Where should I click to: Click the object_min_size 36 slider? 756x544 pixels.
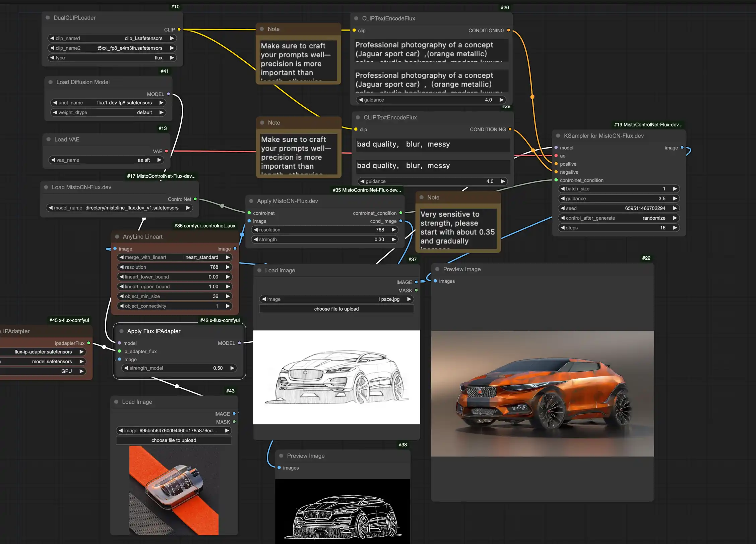[x=175, y=296]
